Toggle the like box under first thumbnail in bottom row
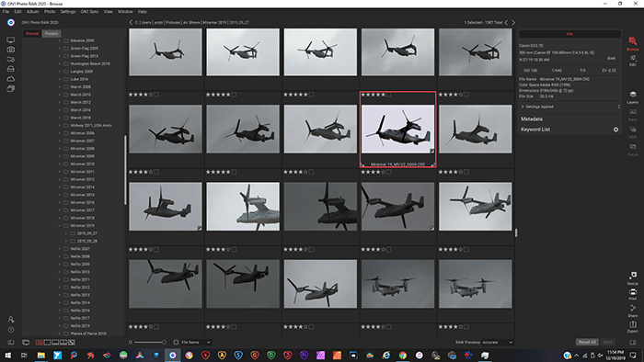 pyautogui.click(x=156, y=327)
